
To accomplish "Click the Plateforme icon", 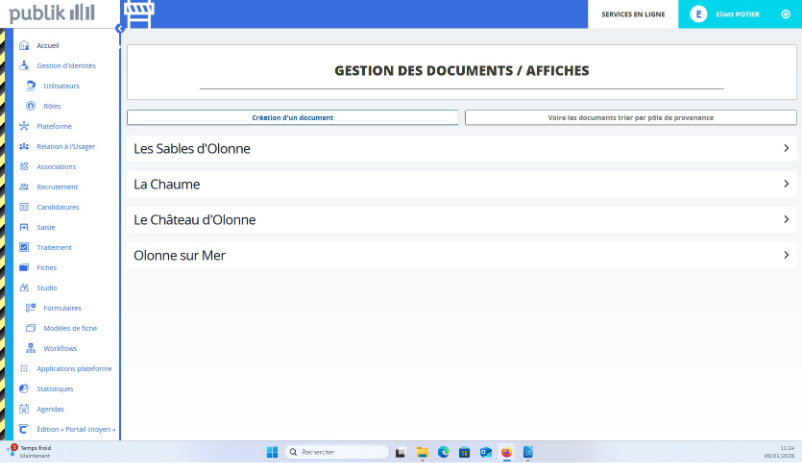I will tap(24, 126).
